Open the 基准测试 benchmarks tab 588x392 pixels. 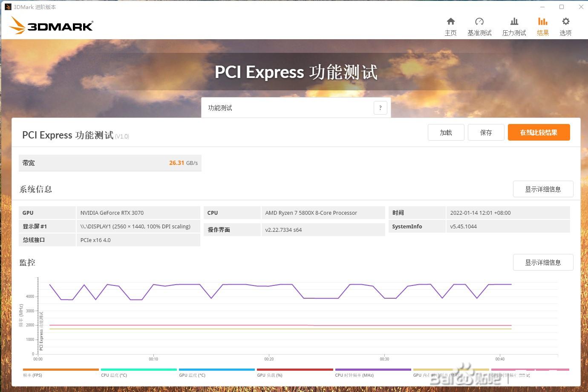pyautogui.click(x=479, y=26)
